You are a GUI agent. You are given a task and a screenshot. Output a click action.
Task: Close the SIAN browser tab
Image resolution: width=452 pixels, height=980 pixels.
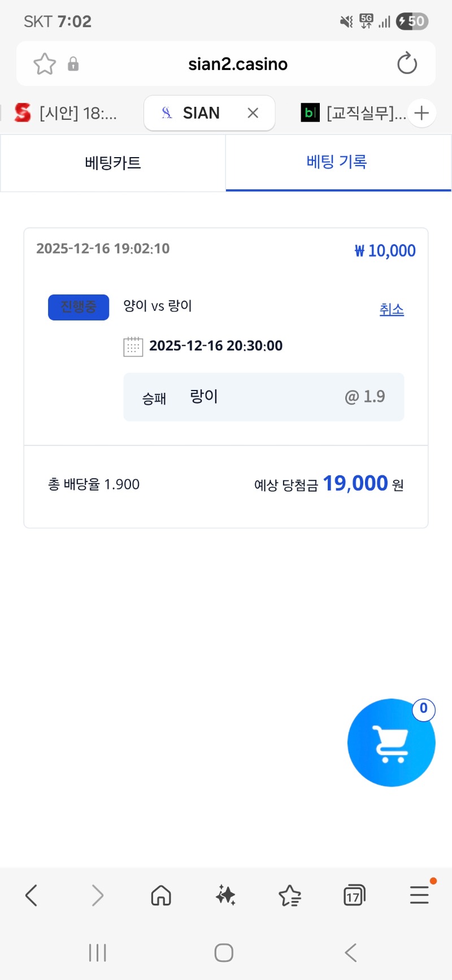(x=253, y=113)
